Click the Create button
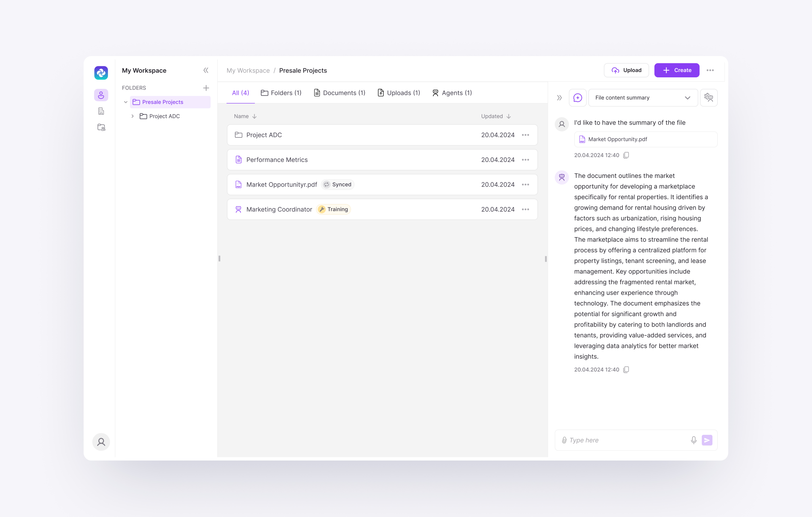812x517 pixels. [676, 70]
